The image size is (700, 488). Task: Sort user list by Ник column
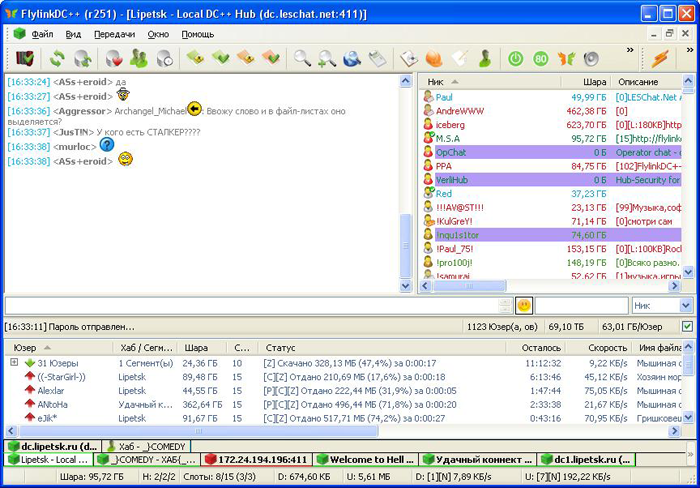(x=490, y=82)
